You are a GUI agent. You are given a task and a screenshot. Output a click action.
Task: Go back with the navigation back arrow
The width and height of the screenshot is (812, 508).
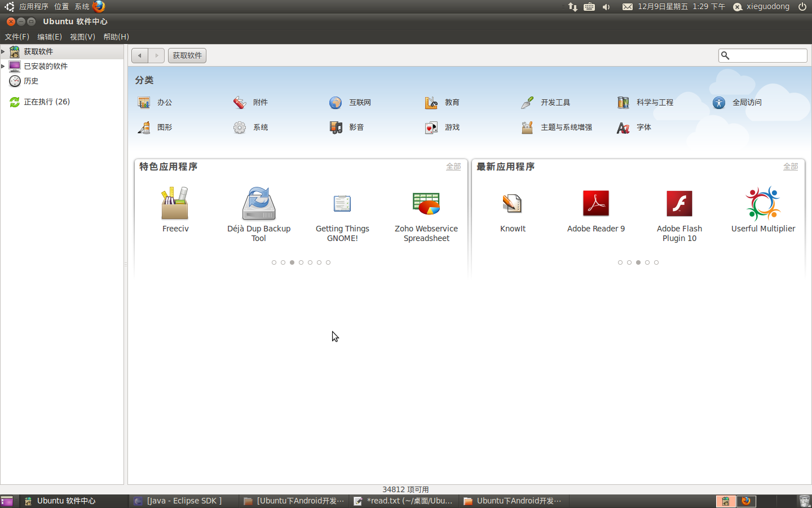click(140, 55)
